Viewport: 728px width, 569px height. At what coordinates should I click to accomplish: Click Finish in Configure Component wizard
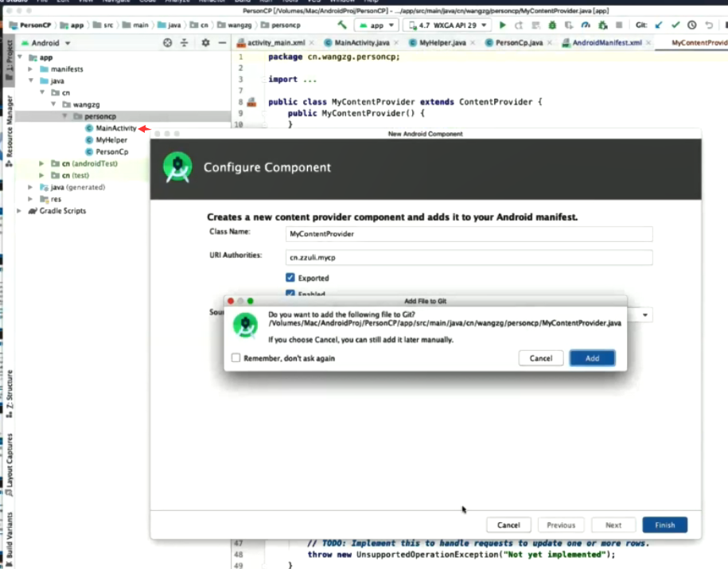[x=665, y=525]
